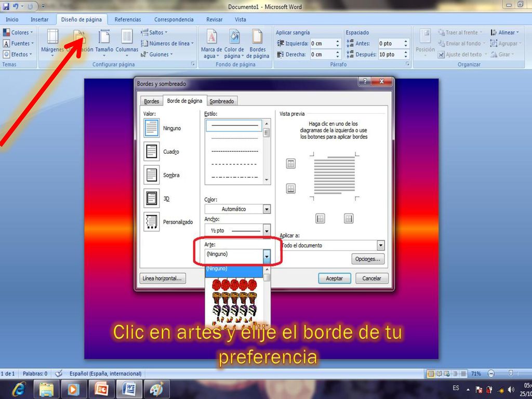The width and height of the screenshot is (532, 399).
Task: Switch to the Vista ribbon tab
Action: point(240,19)
